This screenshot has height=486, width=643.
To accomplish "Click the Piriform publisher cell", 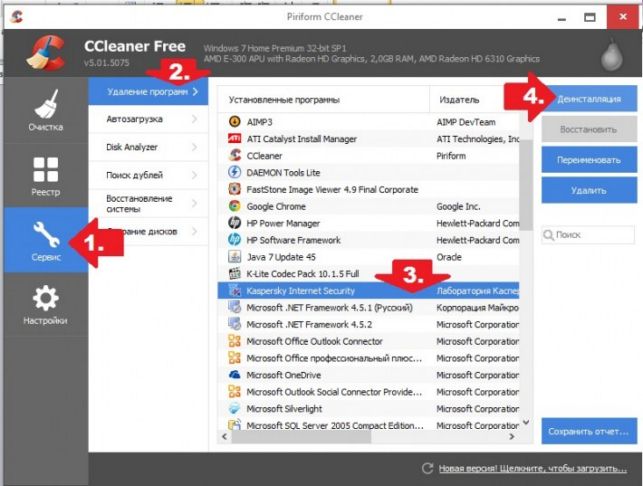I will pyautogui.click(x=451, y=156).
